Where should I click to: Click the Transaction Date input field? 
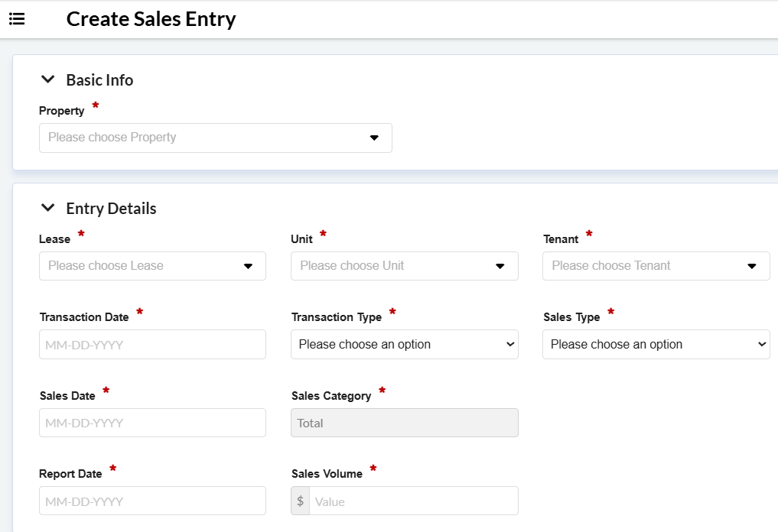(x=152, y=345)
